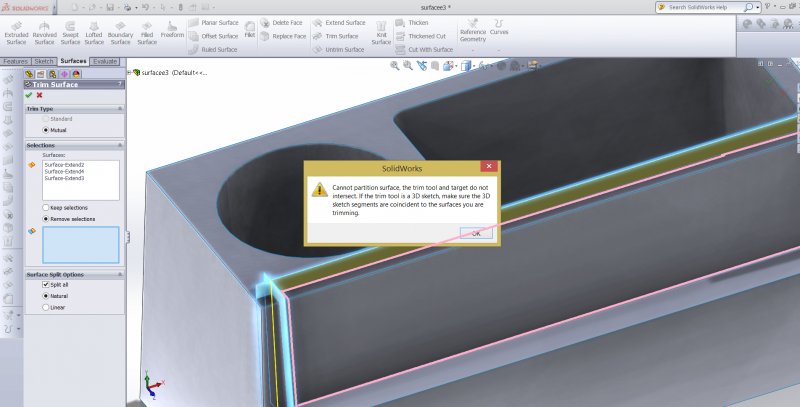Viewport: 800px width, 407px height.
Task: Switch to the Sketch tab
Action: [x=43, y=61]
